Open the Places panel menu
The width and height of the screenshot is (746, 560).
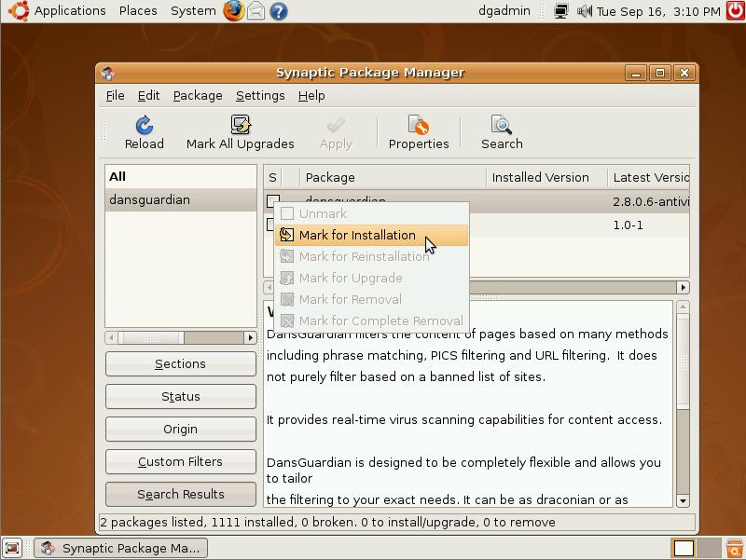pyautogui.click(x=138, y=10)
